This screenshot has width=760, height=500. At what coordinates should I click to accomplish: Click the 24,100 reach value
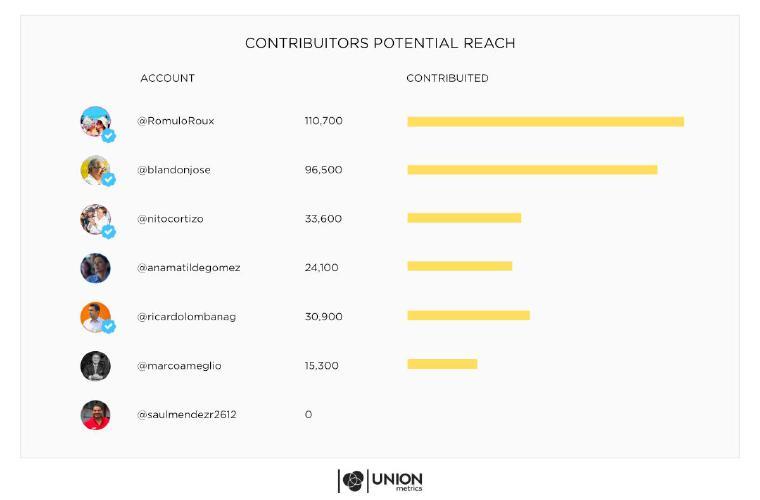pos(322,268)
